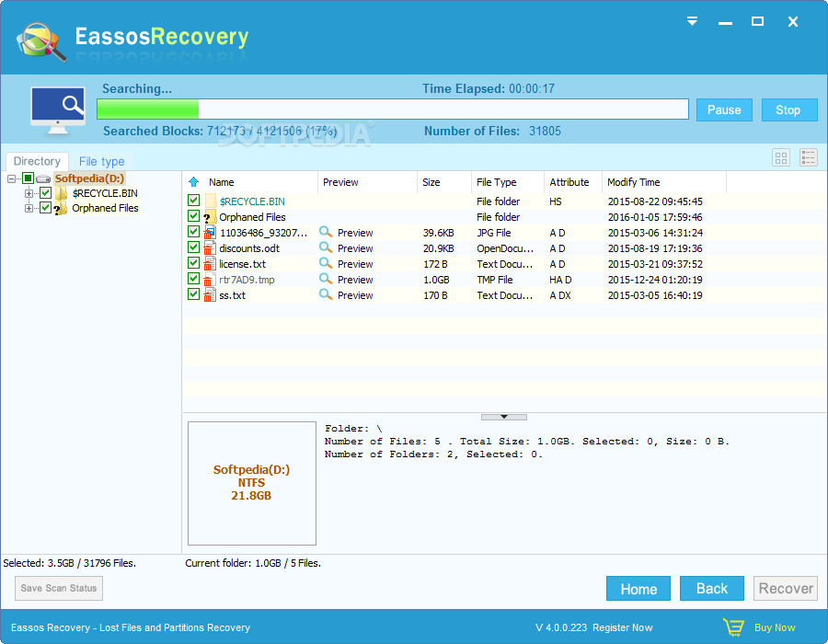Click the license.txt deleted file icon

[x=210, y=264]
